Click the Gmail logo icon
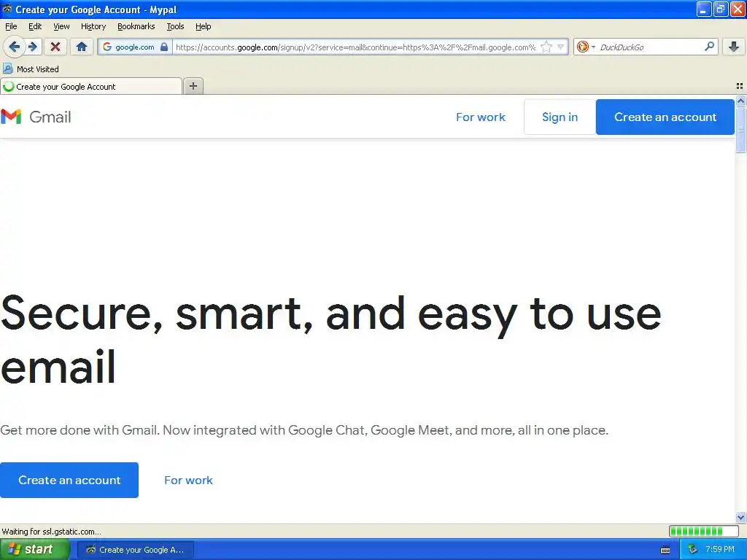747x560 pixels. [x=11, y=117]
